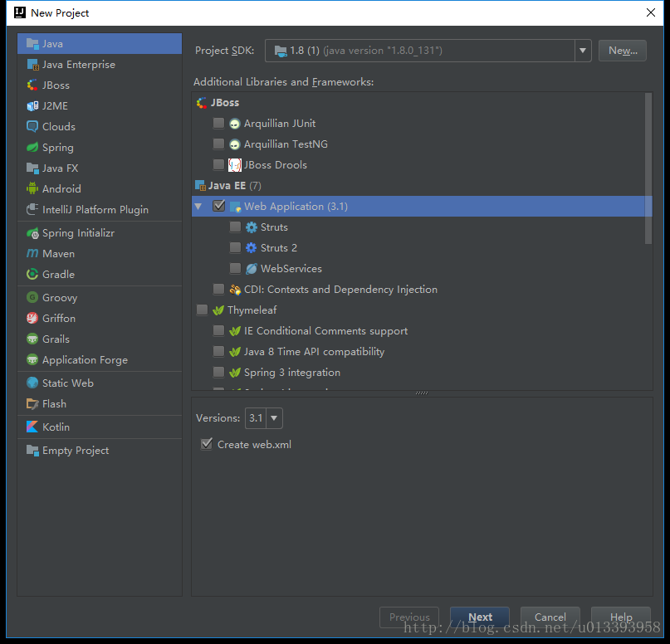Click the JBoss icon in the sidebar
Image resolution: width=670 pixels, height=644 pixels.
(32, 85)
